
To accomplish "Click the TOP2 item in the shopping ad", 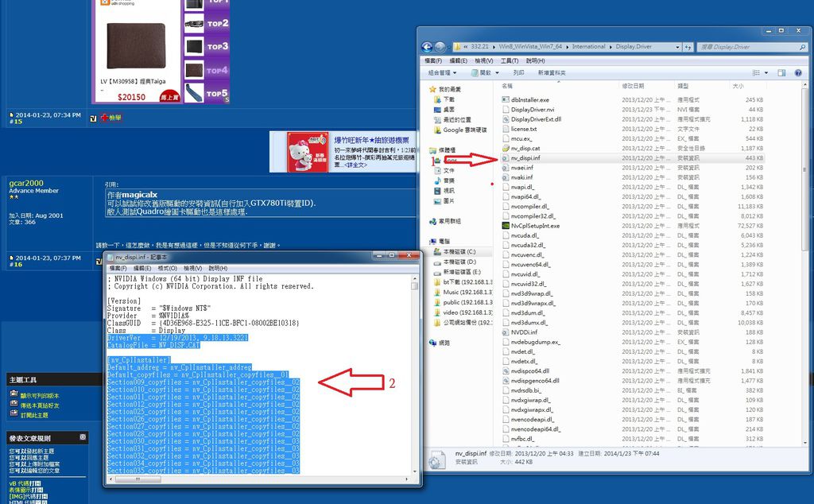I will coord(207,23).
